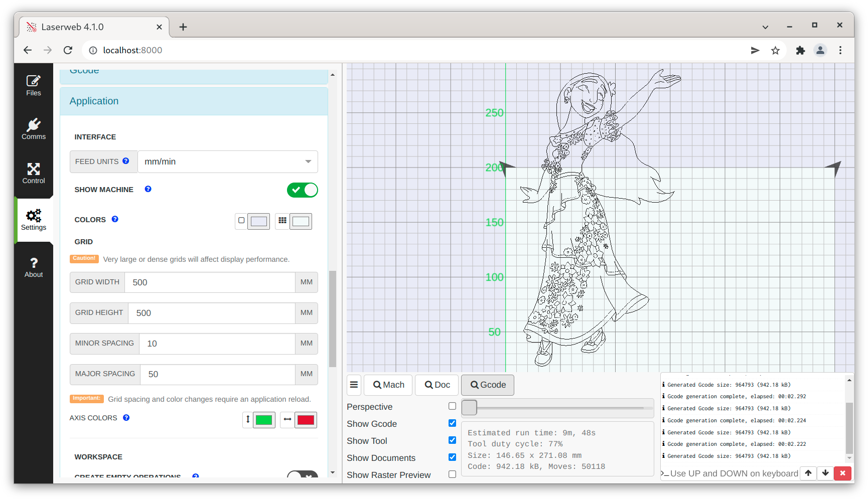Open the browser profile avatar
Viewport: 868px width, 499px height.
(820, 50)
